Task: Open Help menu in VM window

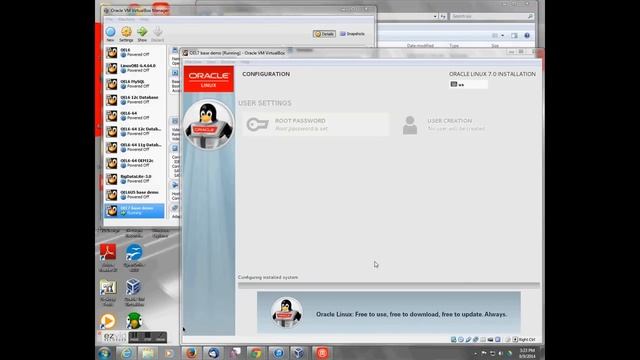Action: click(x=245, y=62)
